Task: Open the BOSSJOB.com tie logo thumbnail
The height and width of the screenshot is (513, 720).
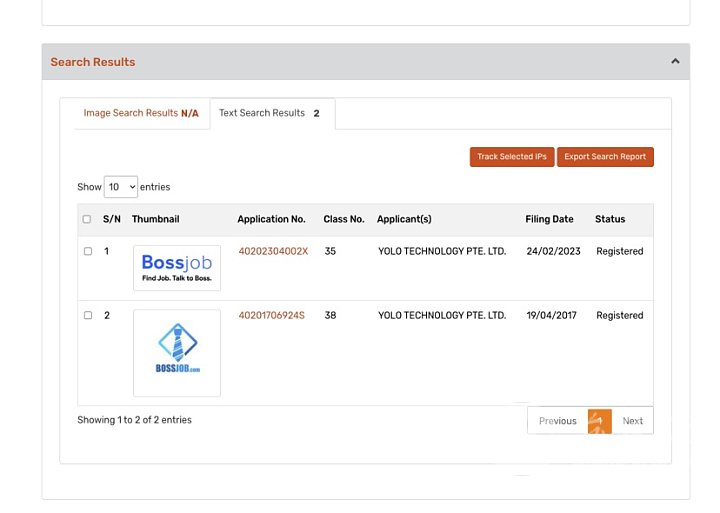Action: point(177,353)
